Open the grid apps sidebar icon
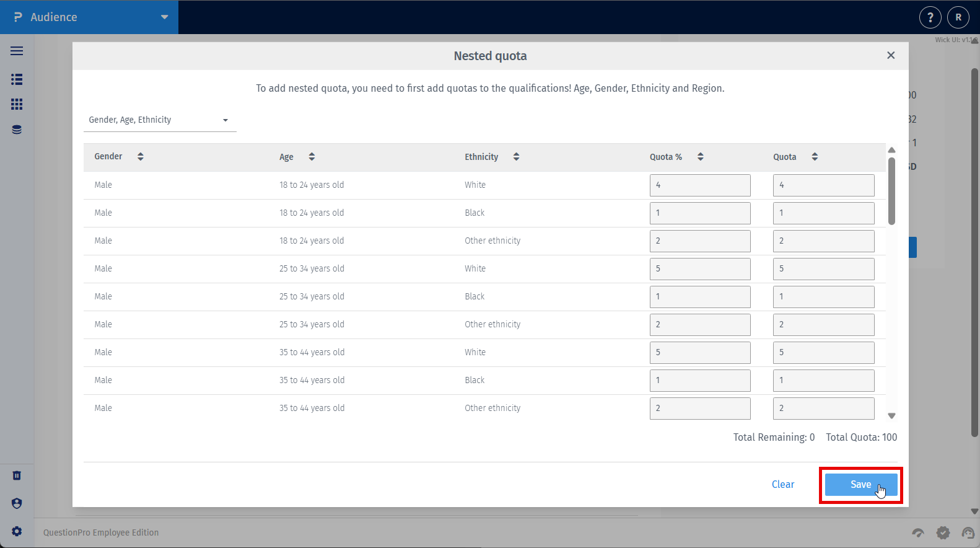Image resolution: width=980 pixels, height=548 pixels. 17,104
